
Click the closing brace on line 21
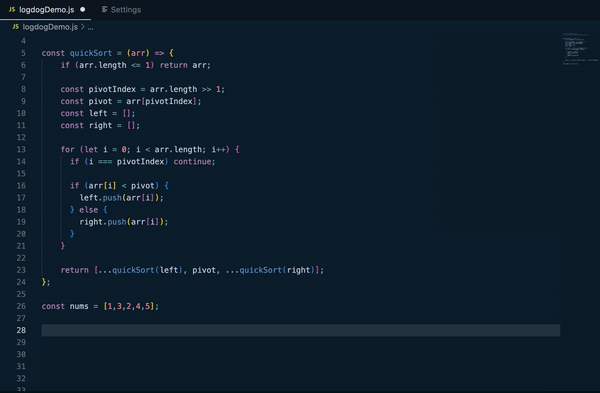tap(63, 246)
